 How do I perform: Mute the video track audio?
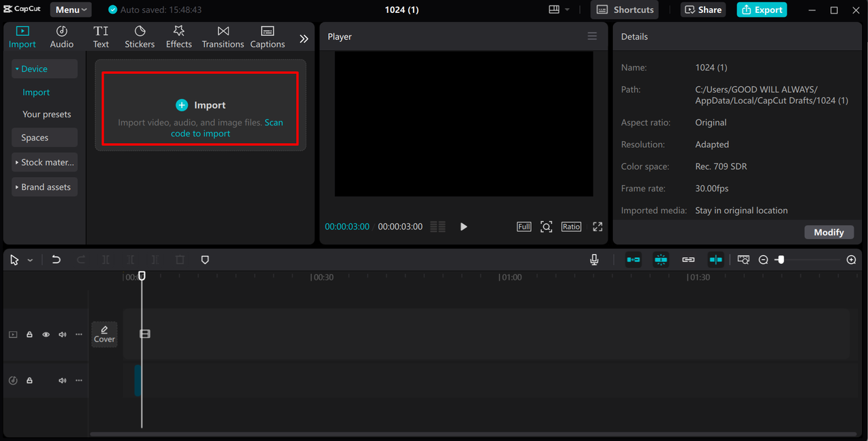(62, 334)
